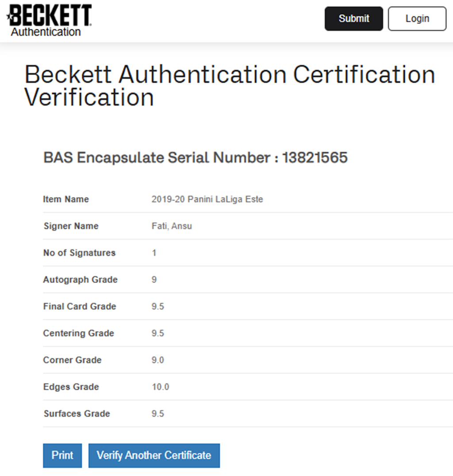The height and width of the screenshot is (476, 453).
Task: Select the Corner Grade value 9.0
Action: coord(157,360)
